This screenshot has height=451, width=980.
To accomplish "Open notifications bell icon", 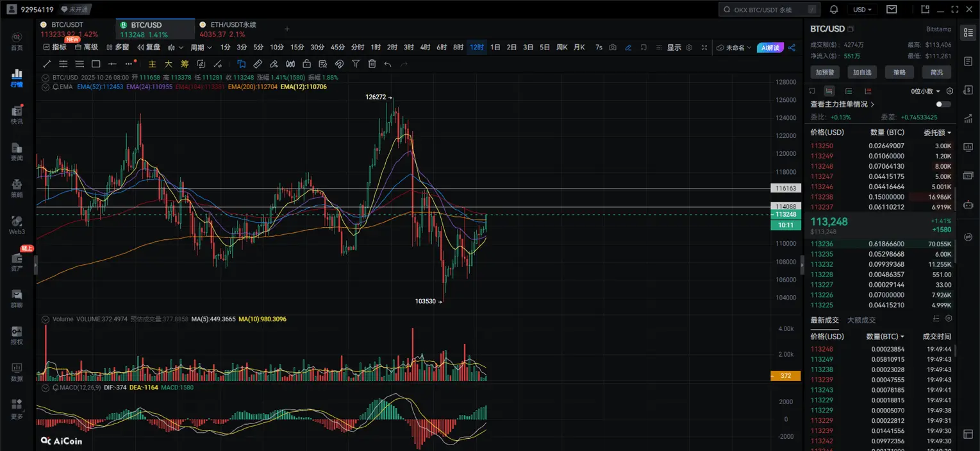I will click(834, 10).
